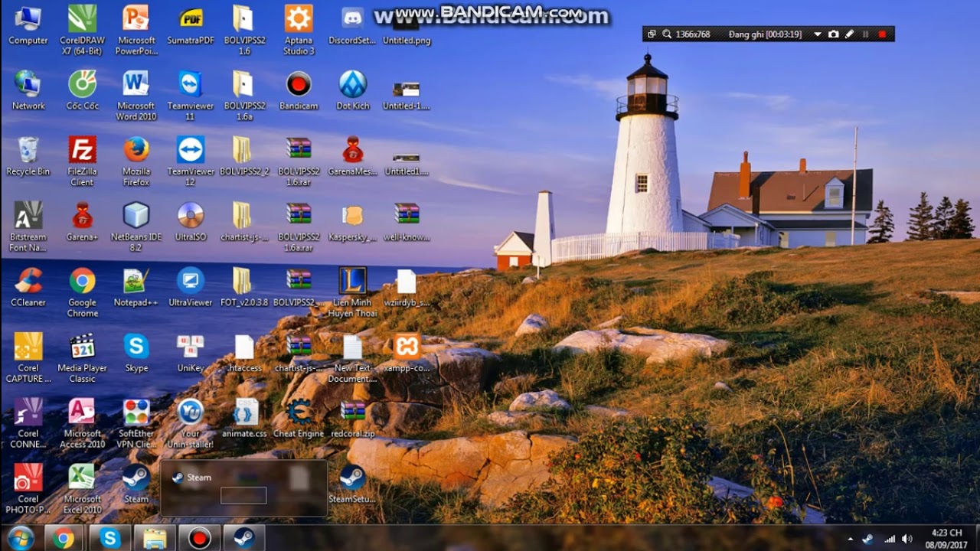980x551 pixels.
Task: Open the Untitled.png image file
Action: [407, 25]
